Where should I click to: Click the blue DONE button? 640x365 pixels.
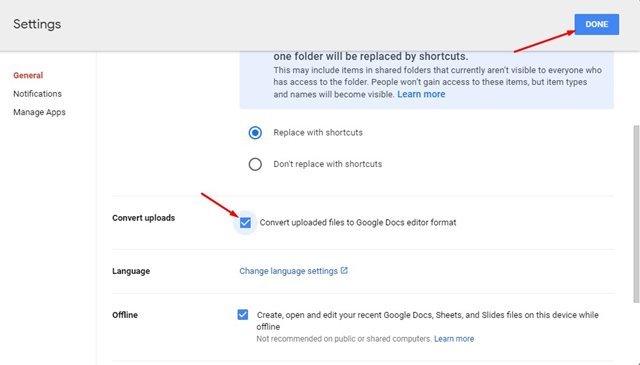596,24
